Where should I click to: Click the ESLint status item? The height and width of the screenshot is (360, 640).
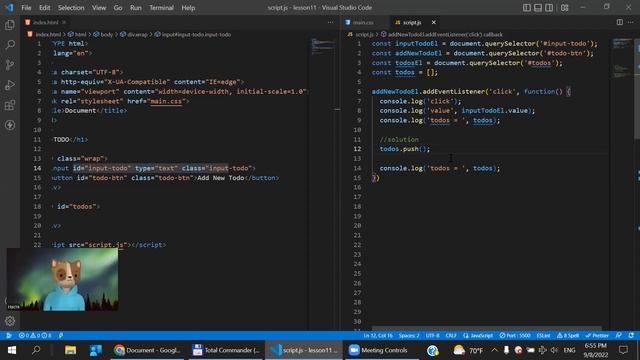coord(543,336)
